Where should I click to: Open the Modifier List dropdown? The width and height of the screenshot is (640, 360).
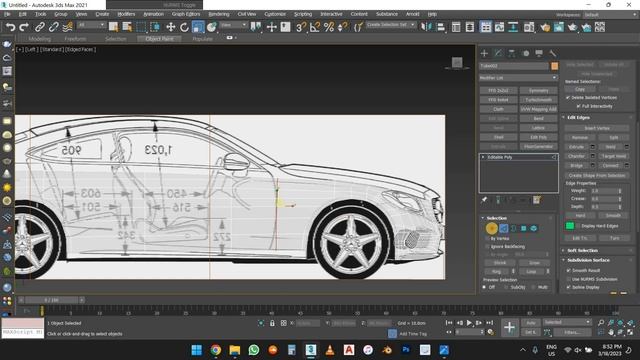point(518,78)
